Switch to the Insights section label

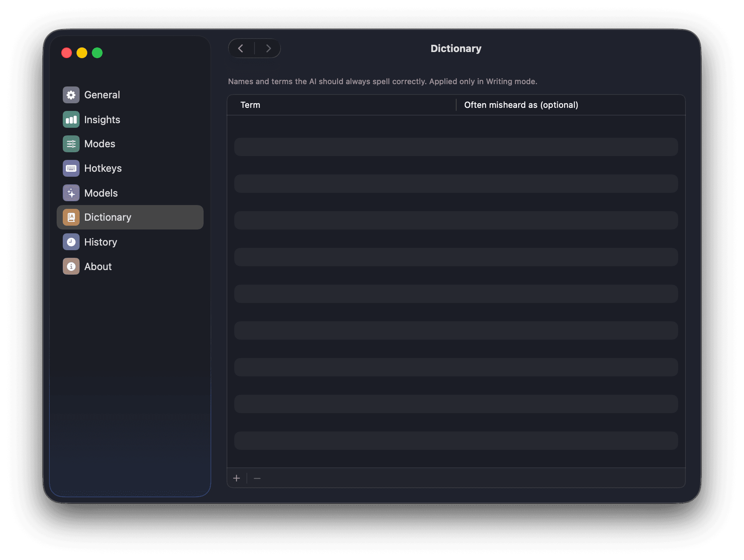click(x=102, y=119)
